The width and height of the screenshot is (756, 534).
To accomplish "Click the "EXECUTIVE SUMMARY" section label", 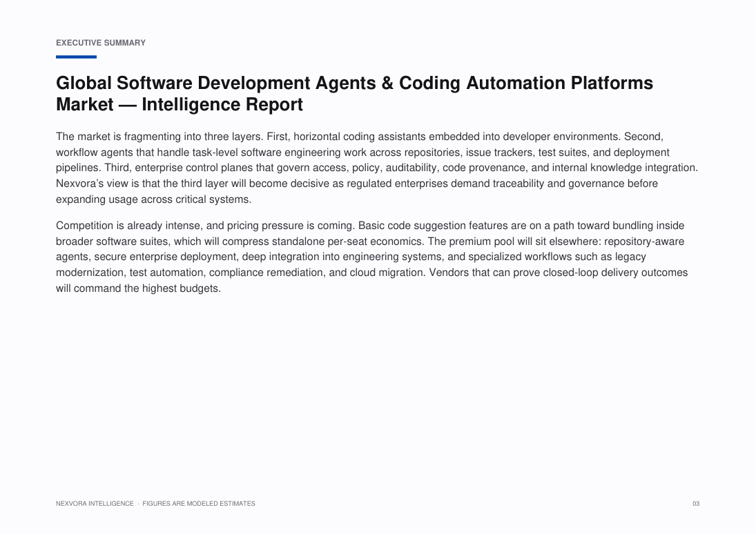I will 101,43.
